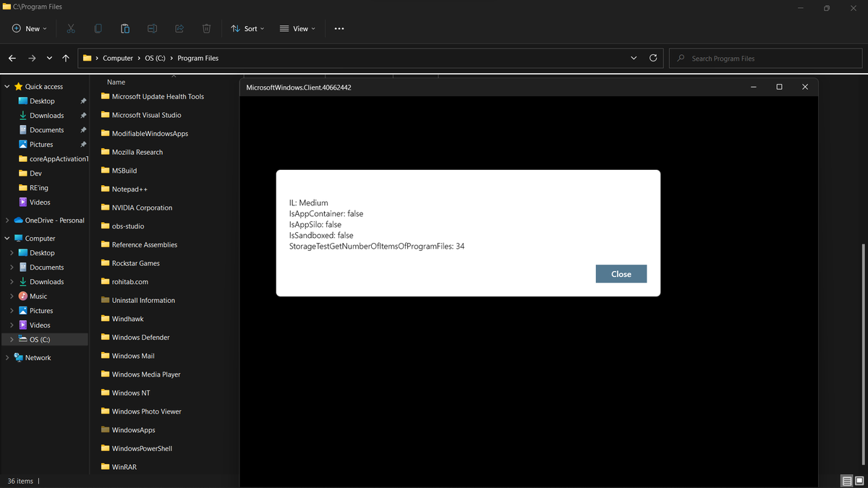Expand the Network tree node

point(7,358)
